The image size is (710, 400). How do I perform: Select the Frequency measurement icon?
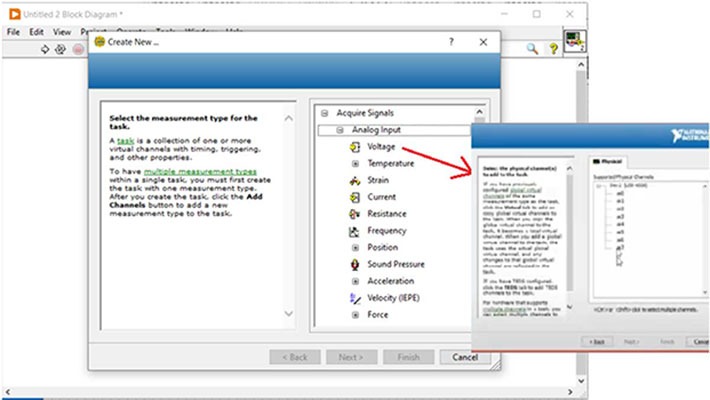click(355, 231)
